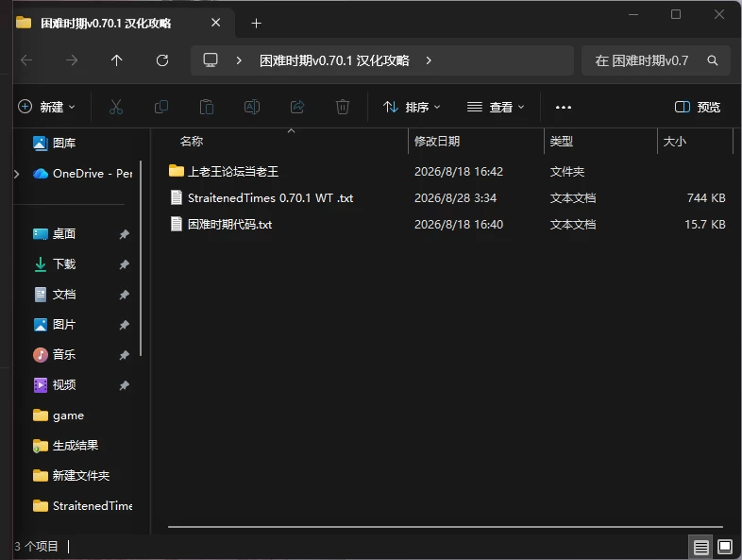The width and height of the screenshot is (742, 560).
Task: Open 新建文件夹 in the sidebar
Action: point(71,476)
